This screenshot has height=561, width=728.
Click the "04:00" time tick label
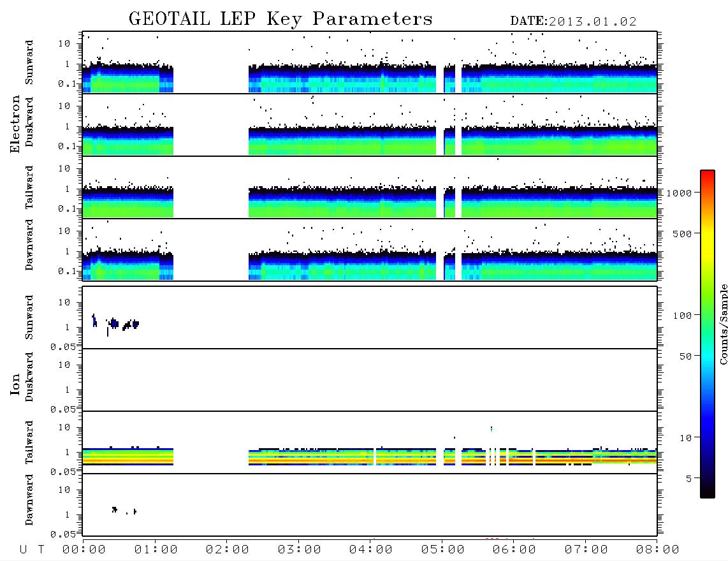tap(371, 550)
